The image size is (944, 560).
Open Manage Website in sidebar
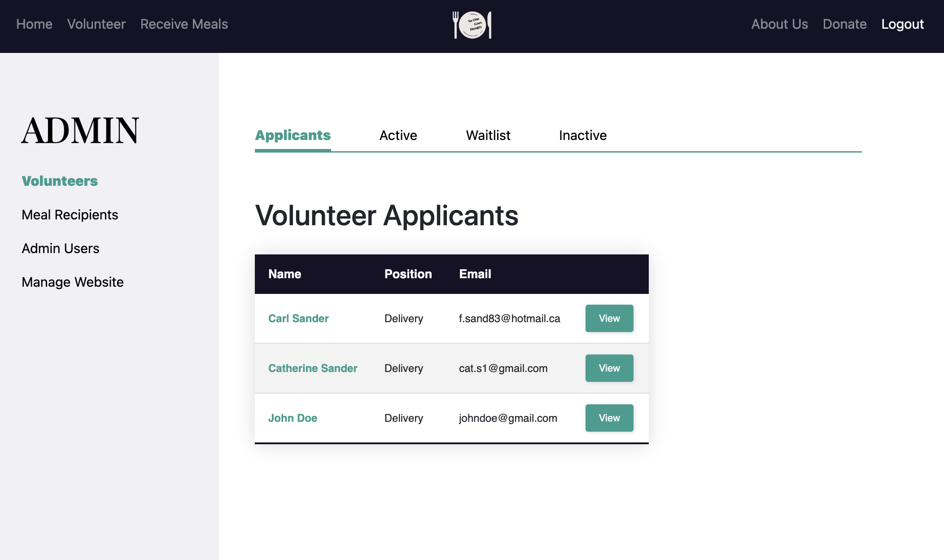[72, 282]
